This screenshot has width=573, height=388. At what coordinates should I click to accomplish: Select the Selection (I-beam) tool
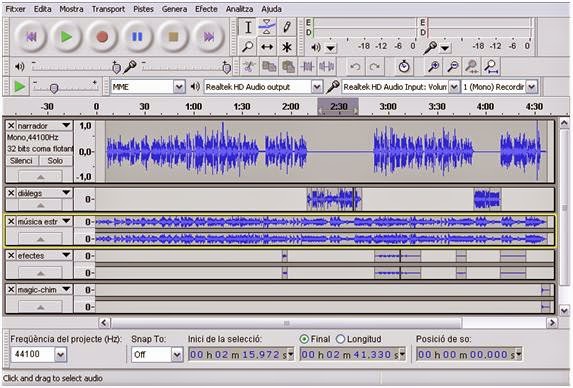(x=248, y=27)
